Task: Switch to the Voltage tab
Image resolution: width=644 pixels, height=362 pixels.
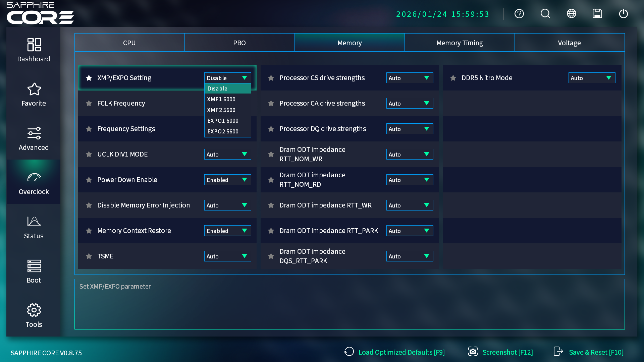Action: click(569, 43)
